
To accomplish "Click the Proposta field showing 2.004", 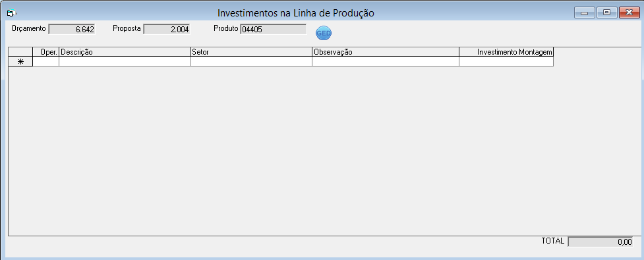I will click(167, 29).
